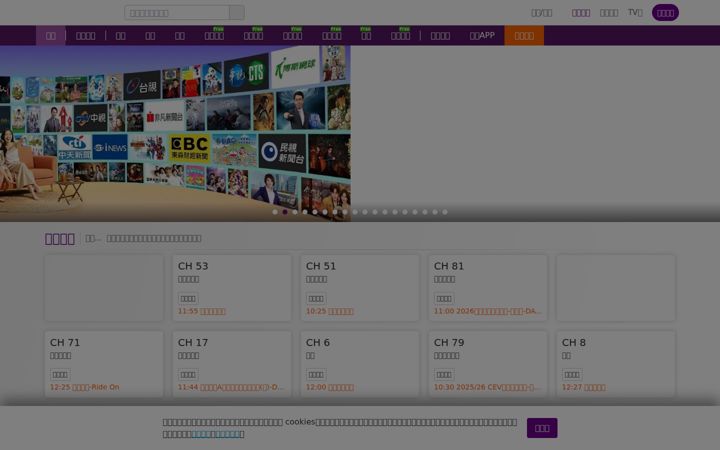Click the tag button in the CH 79 card
The width and height of the screenshot is (720, 450).
point(444,375)
